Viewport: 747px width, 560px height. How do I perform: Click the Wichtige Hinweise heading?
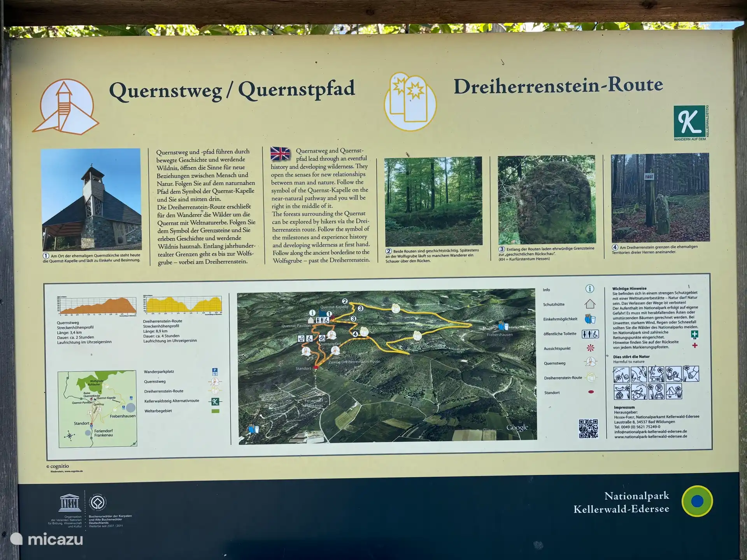click(629, 288)
